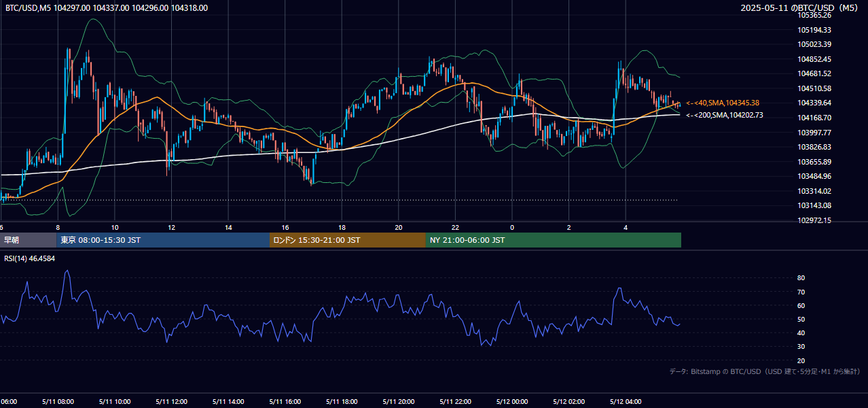This screenshot has height=408, width=868.
Task: Click RSI scale value 20
Action: pos(801,360)
